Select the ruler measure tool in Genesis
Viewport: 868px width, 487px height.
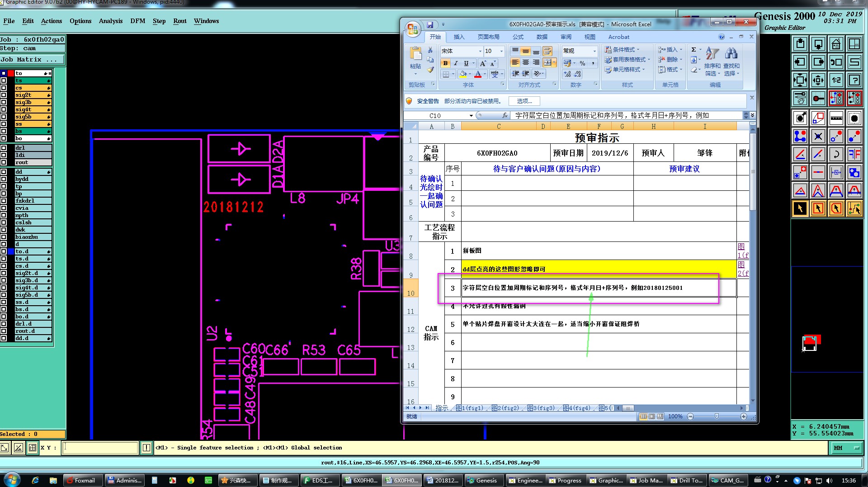point(836,118)
